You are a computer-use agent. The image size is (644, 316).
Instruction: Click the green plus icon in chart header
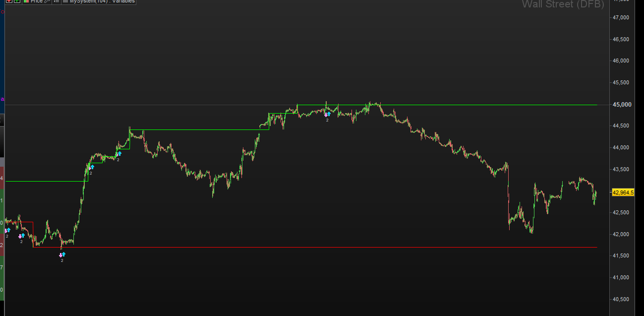(17, 1)
